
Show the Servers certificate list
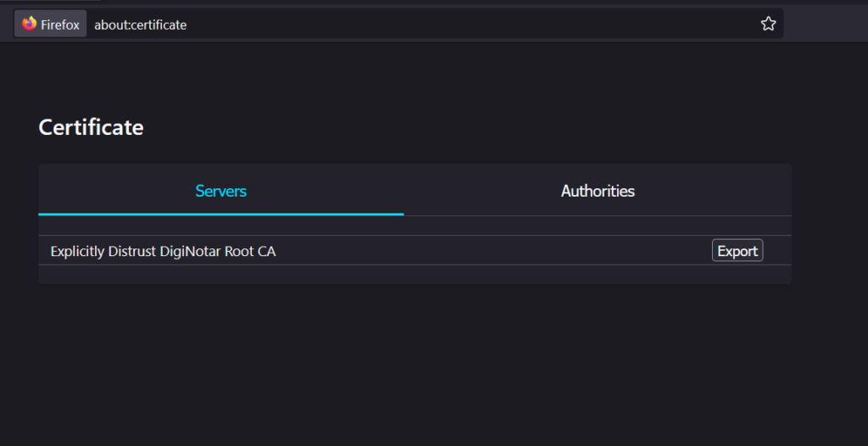point(221,191)
